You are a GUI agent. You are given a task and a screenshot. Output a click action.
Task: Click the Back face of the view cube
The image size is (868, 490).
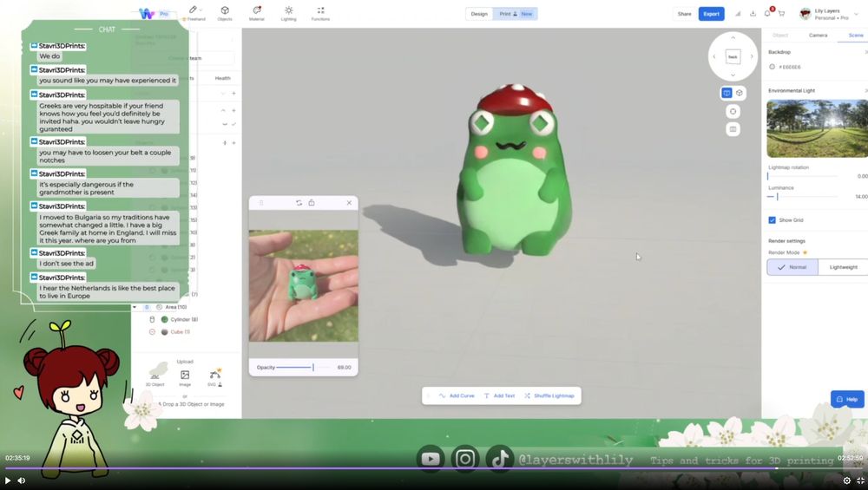[x=733, y=56]
